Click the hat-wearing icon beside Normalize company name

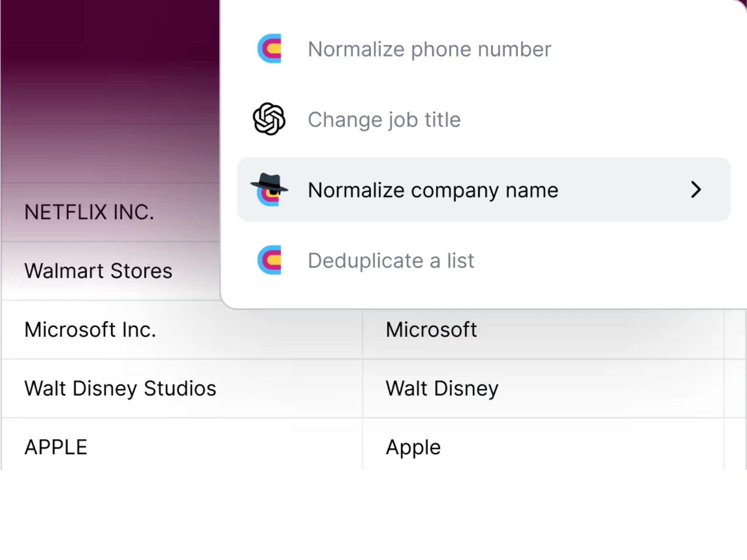point(269,189)
